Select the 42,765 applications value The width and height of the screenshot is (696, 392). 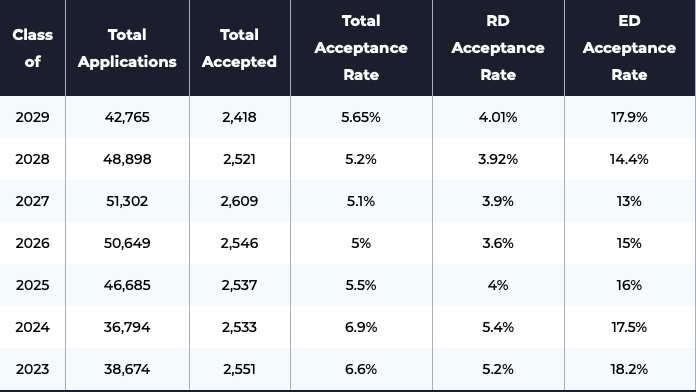pyautogui.click(x=127, y=117)
